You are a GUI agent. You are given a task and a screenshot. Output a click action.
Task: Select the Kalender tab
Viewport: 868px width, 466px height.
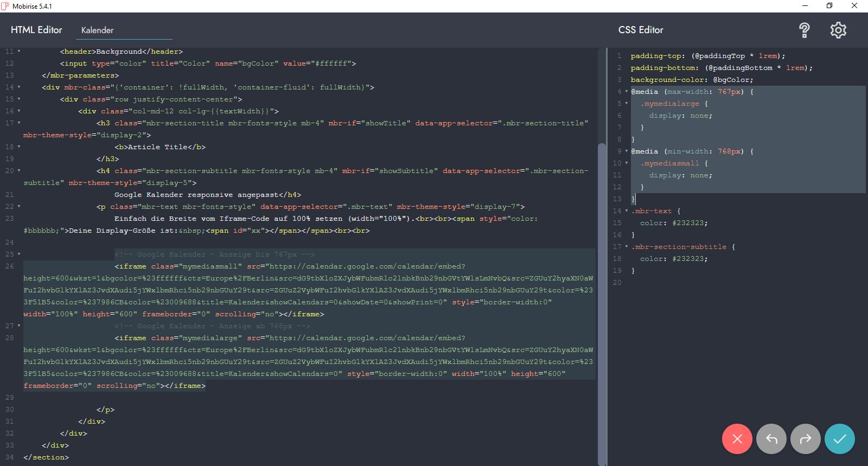(98, 30)
